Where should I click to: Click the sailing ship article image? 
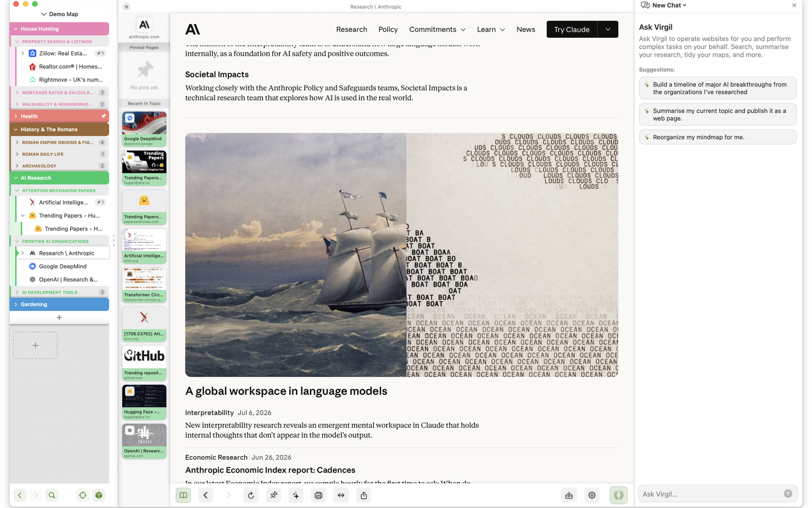pyautogui.click(x=401, y=255)
